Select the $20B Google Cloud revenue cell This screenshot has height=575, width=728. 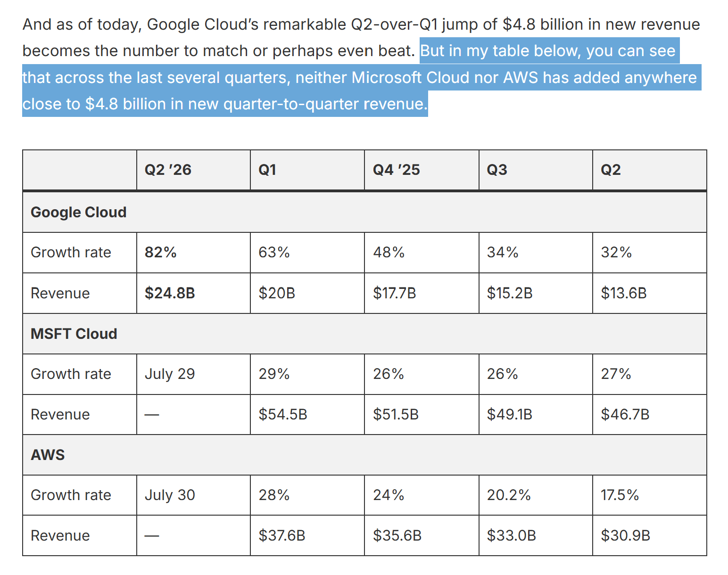click(x=307, y=293)
